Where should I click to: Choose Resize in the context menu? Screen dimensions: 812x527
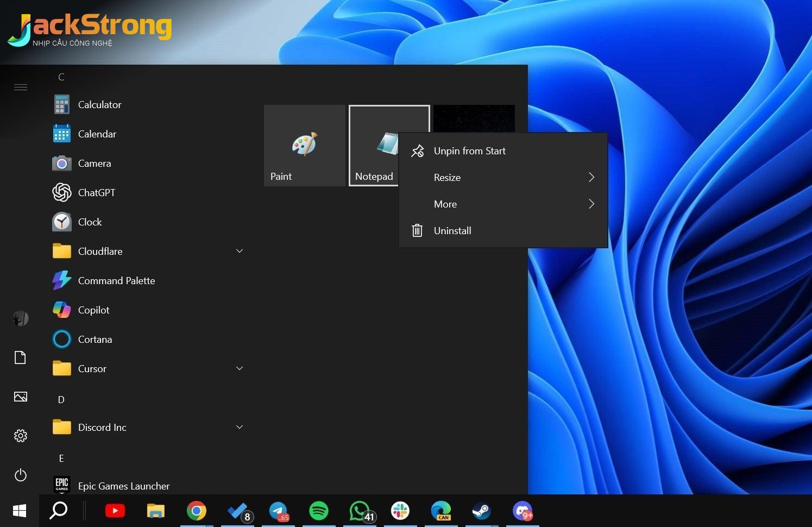pyautogui.click(x=503, y=177)
